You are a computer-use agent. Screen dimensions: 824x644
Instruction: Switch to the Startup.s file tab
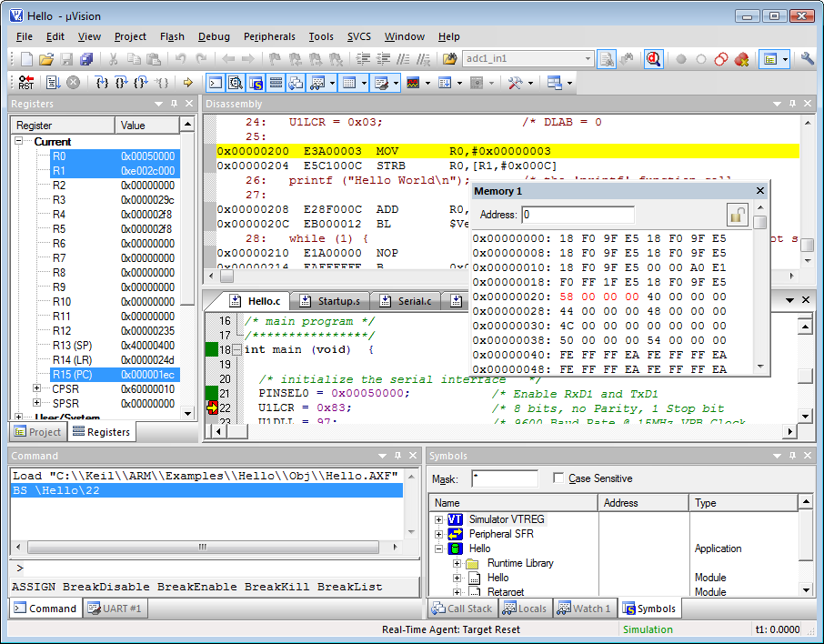pyautogui.click(x=337, y=301)
